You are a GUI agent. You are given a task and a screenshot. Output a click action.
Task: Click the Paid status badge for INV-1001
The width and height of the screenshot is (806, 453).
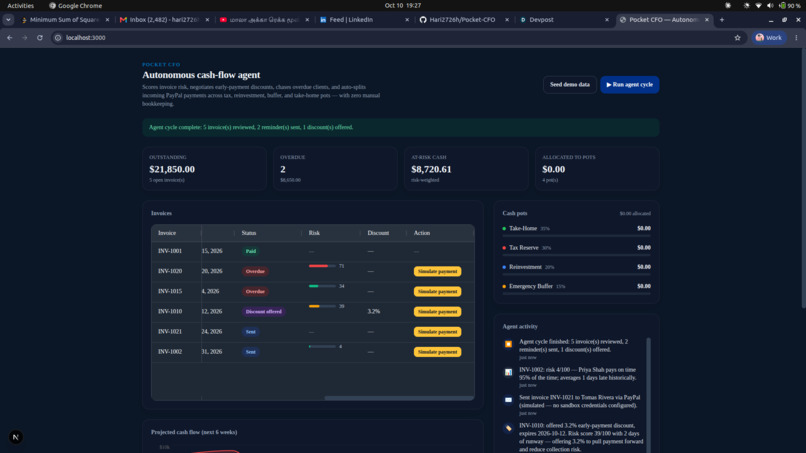pyautogui.click(x=250, y=251)
